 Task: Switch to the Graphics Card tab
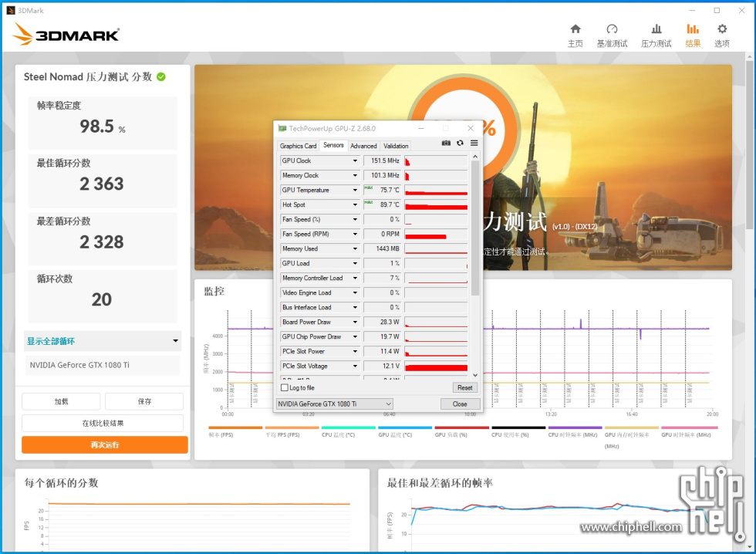(x=298, y=146)
